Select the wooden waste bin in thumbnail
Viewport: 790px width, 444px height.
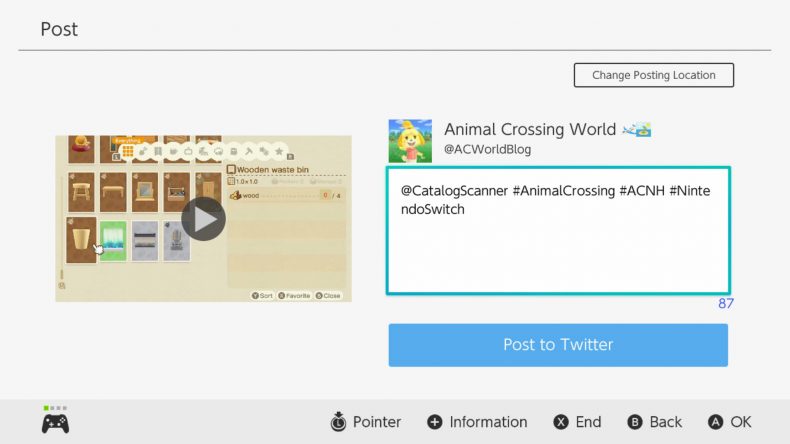[x=81, y=240]
